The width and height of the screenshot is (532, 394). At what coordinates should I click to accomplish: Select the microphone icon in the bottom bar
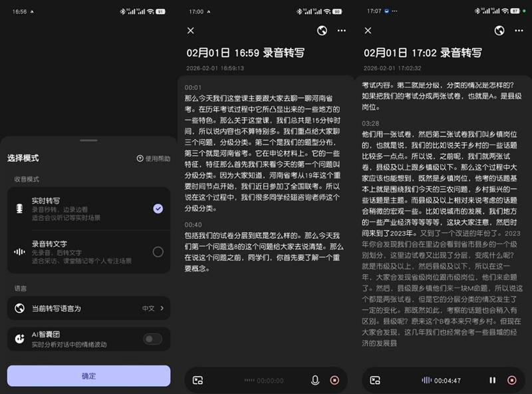(x=315, y=380)
